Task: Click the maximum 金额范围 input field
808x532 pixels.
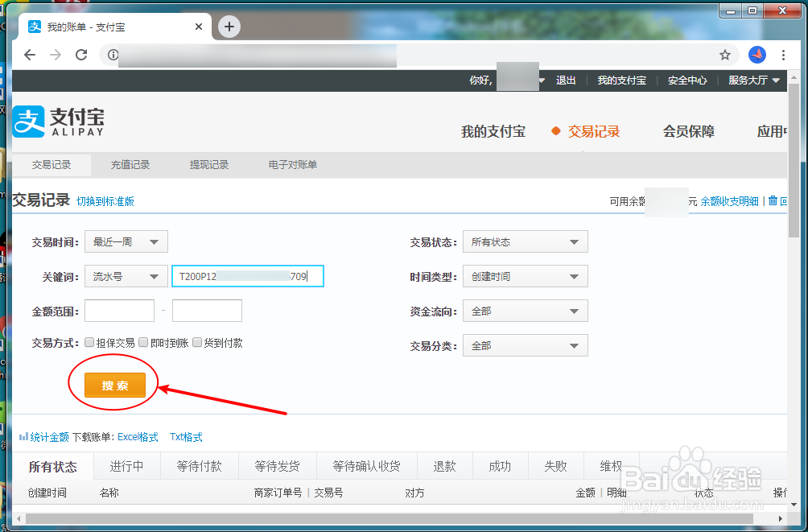Action: point(207,311)
